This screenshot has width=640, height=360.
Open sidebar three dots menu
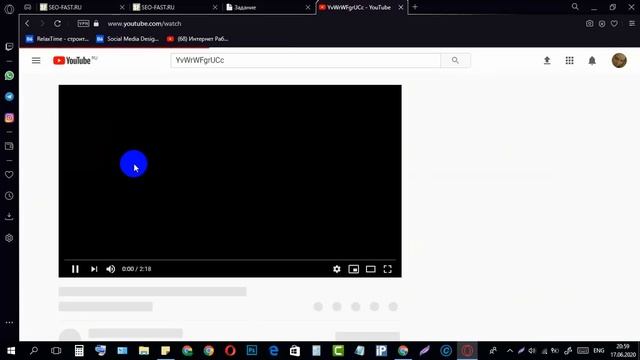tap(9, 322)
